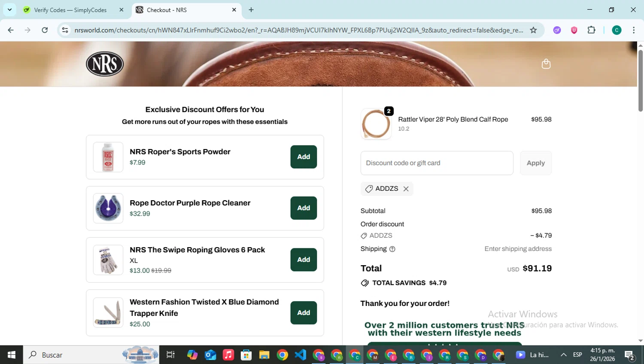Open the Chrome extensions puzzle icon
The image size is (644, 364).
click(x=591, y=30)
